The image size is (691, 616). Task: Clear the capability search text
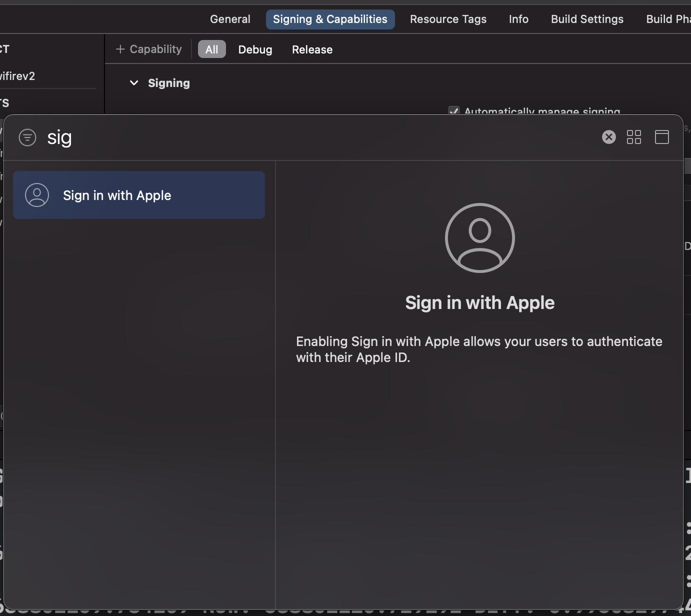coord(608,137)
